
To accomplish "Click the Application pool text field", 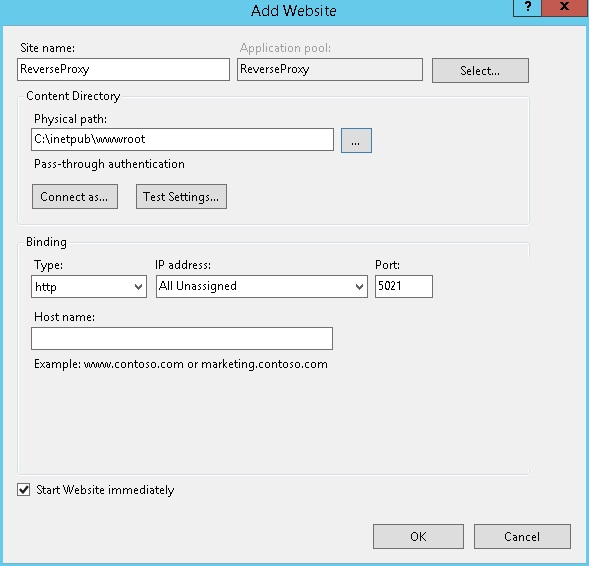I will coord(330,69).
